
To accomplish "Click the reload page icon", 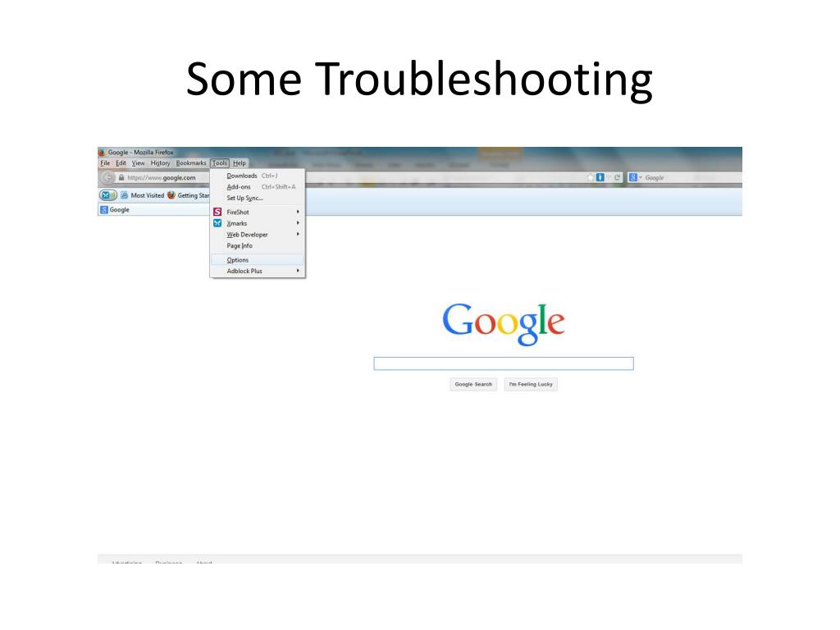I will click(x=617, y=177).
